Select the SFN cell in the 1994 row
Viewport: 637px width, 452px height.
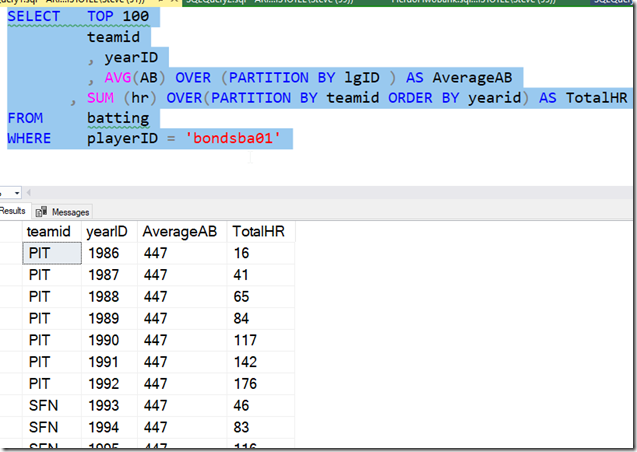52,427
